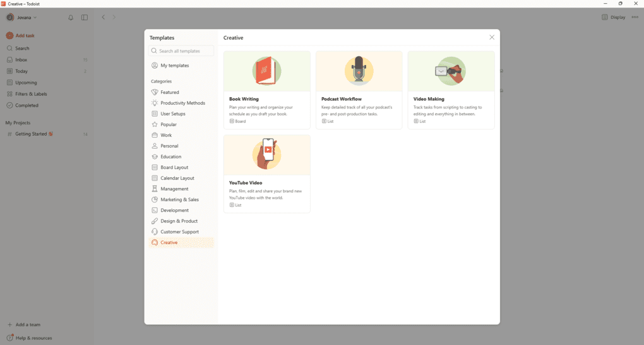Open the Getting Started project

click(47, 134)
